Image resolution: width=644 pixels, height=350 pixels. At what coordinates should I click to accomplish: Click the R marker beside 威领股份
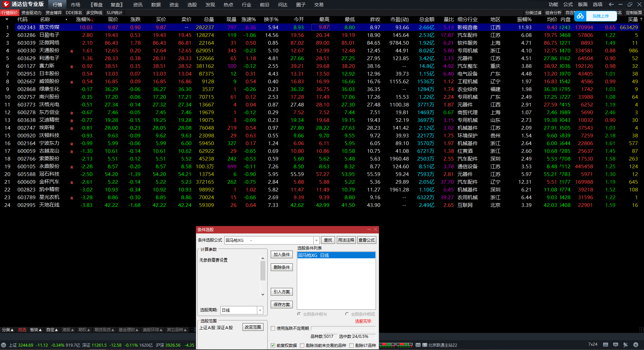(72, 82)
